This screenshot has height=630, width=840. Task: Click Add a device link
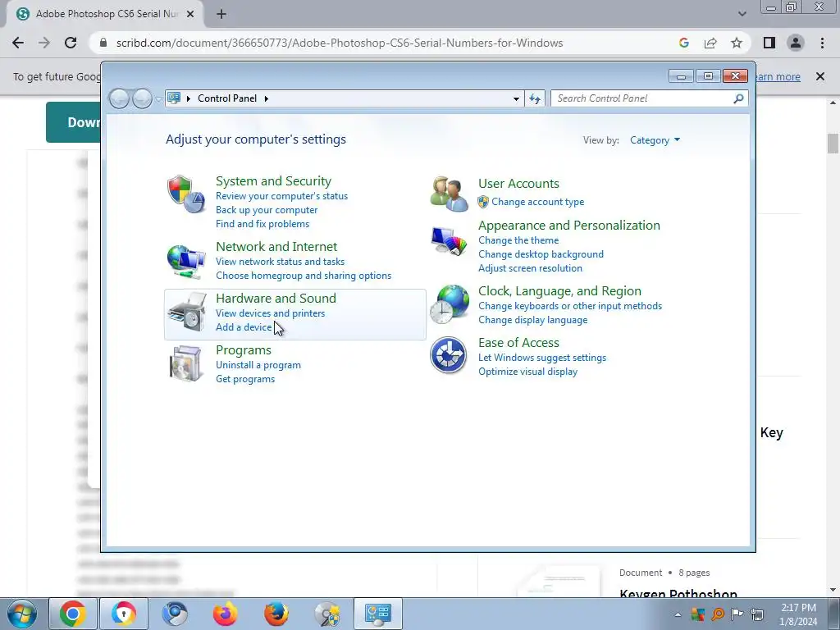pos(244,327)
